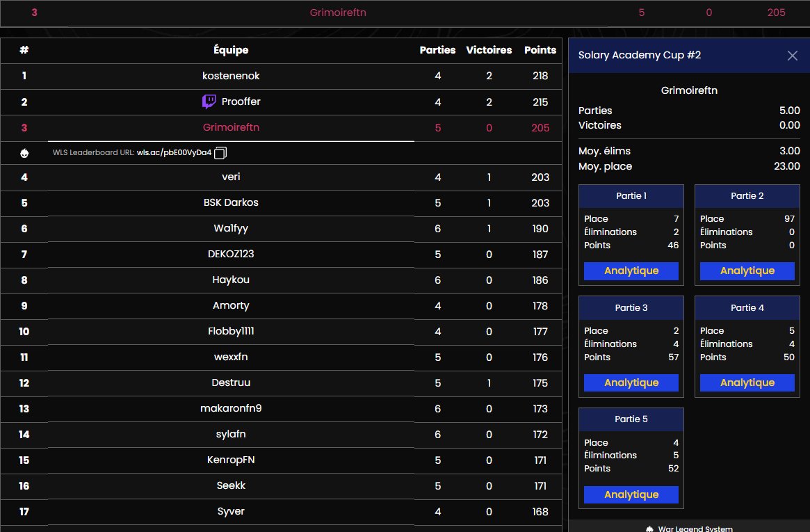The width and height of the screenshot is (810, 532).
Task: Click War Legend System footer label
Action: coord(695,529)
